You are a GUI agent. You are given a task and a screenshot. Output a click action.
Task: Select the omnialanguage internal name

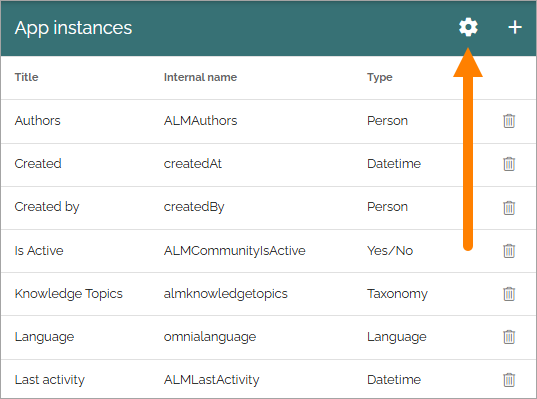click(210, 337)
